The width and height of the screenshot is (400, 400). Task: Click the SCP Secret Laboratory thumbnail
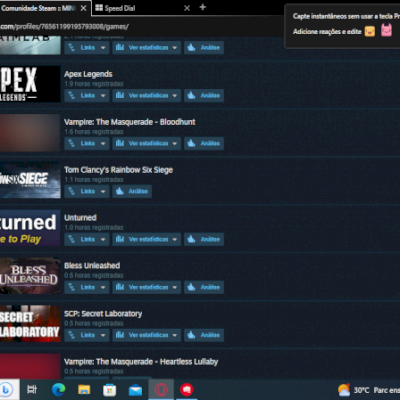coord(30,323)
